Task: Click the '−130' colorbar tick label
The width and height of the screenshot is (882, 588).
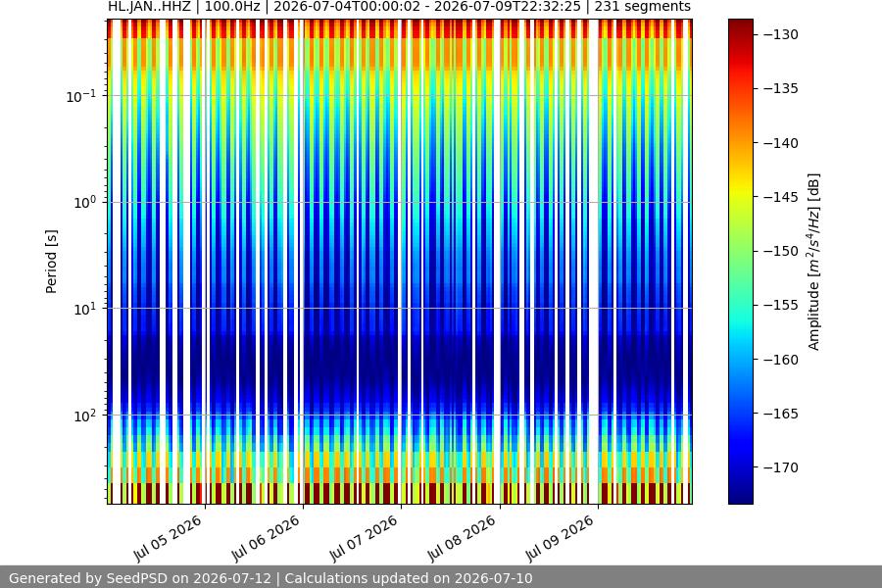Action: (x=781, y=35)
